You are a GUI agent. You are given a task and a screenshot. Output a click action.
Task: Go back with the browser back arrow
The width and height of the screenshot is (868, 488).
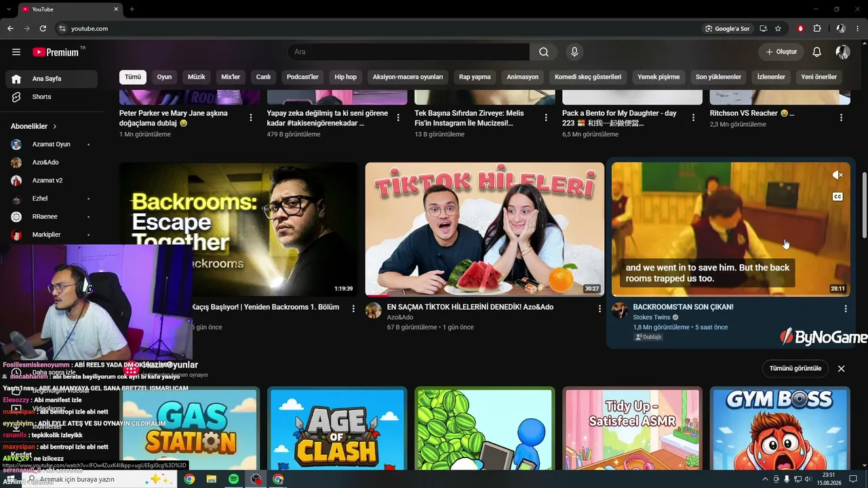[10, 28]
